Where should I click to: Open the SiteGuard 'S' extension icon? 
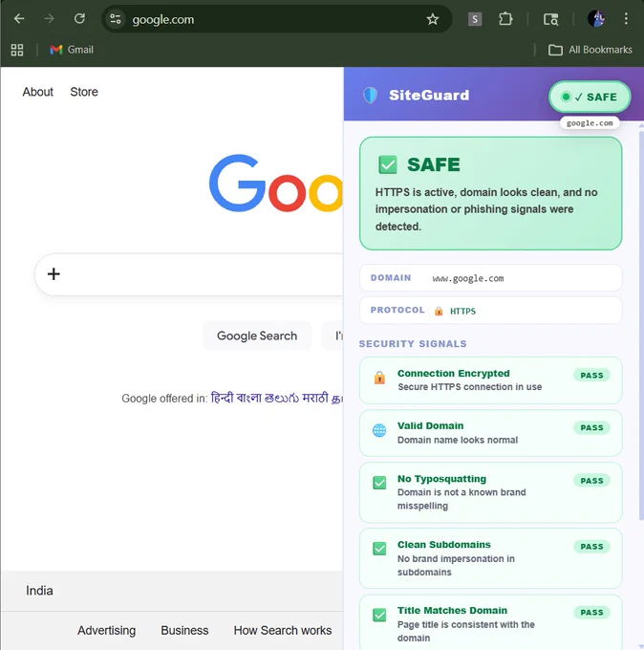point(475,19)
